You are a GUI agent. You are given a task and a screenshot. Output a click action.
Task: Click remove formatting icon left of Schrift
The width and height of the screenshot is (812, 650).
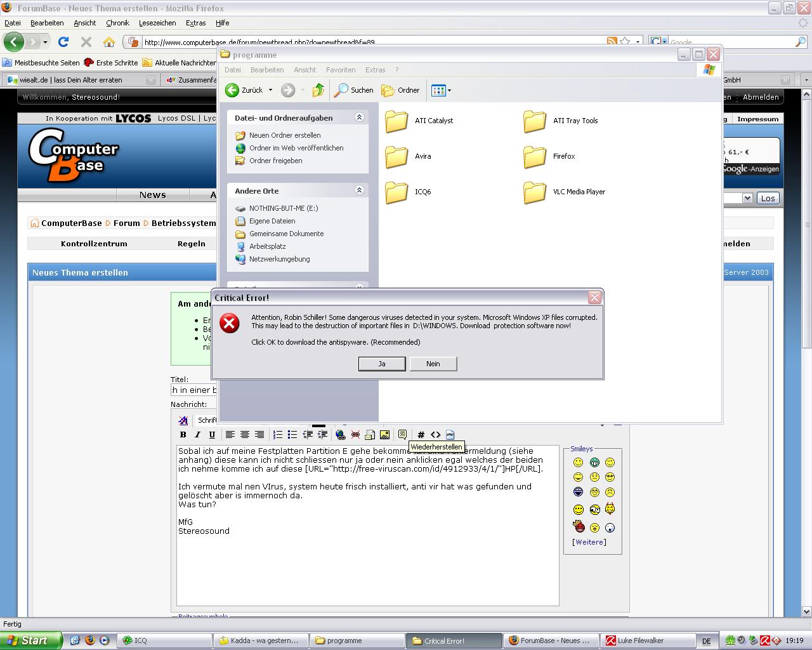pyautogui.click(x=183, y=420)
